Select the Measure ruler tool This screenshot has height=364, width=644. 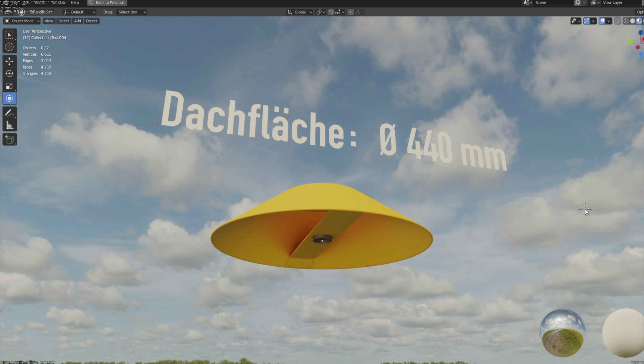9,125
